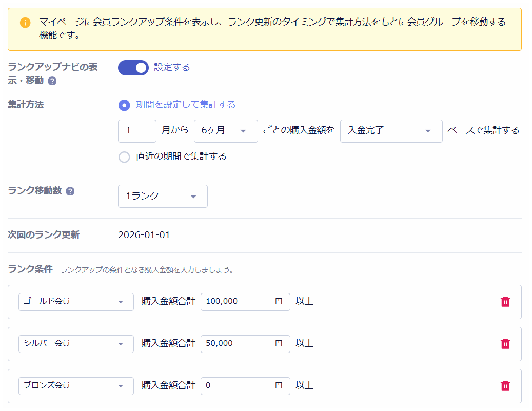Delete the ブロンズ会員 rank condition row
The height and width of the screenshot is (411, 532).
coord(505,386)
